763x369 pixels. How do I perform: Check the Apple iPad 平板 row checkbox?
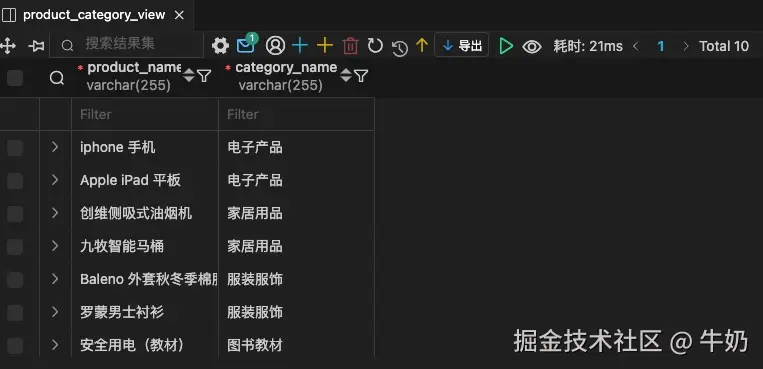pos(15,181)
